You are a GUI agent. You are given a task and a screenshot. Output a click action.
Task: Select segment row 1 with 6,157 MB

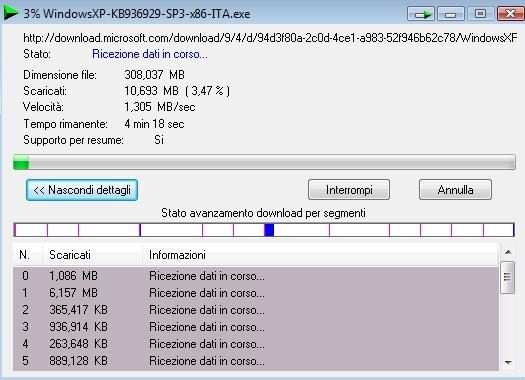[x=256, y=293]
